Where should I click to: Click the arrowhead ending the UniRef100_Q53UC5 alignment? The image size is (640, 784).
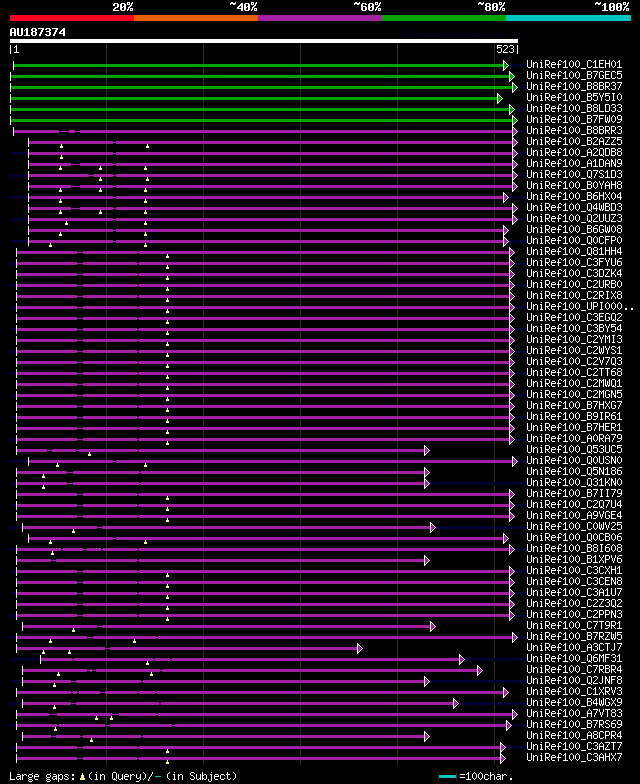pyautogui.click(x=426, y=450)
